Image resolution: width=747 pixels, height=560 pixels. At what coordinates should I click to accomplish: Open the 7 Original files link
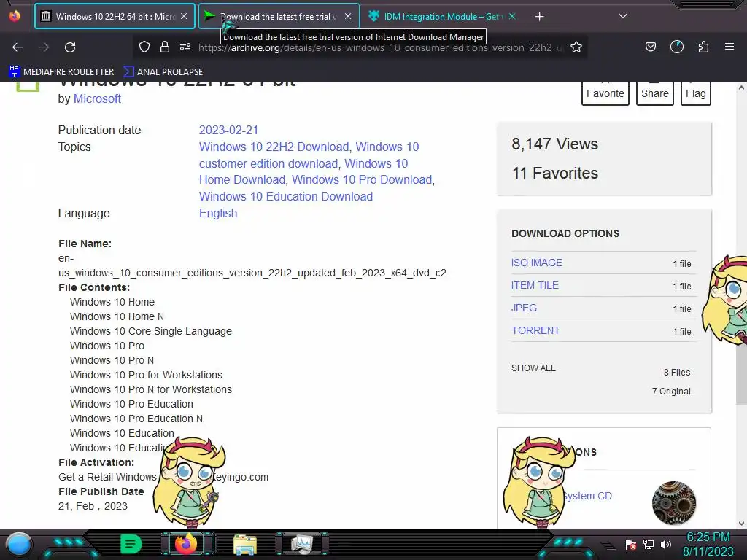[x=671, y=392]
